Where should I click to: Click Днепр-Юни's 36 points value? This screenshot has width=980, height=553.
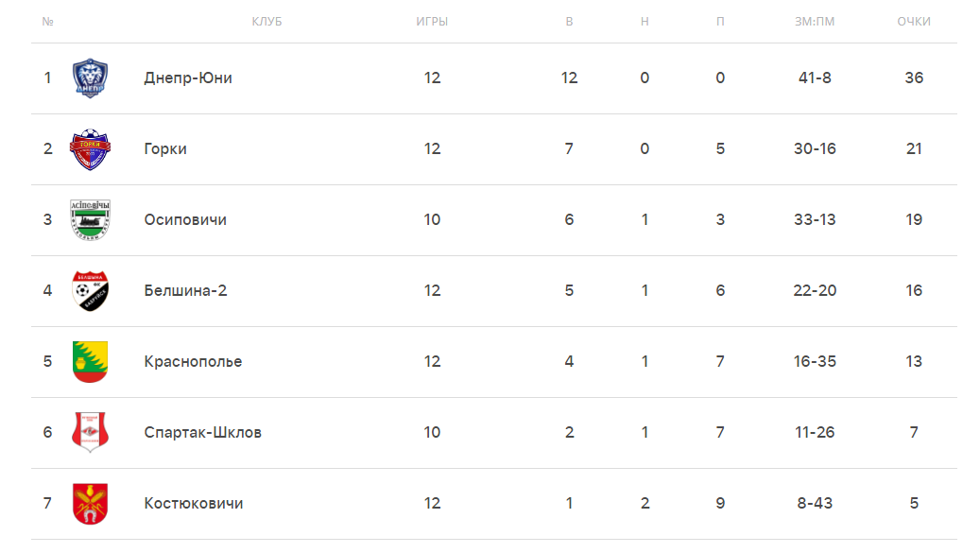point(914,78)
